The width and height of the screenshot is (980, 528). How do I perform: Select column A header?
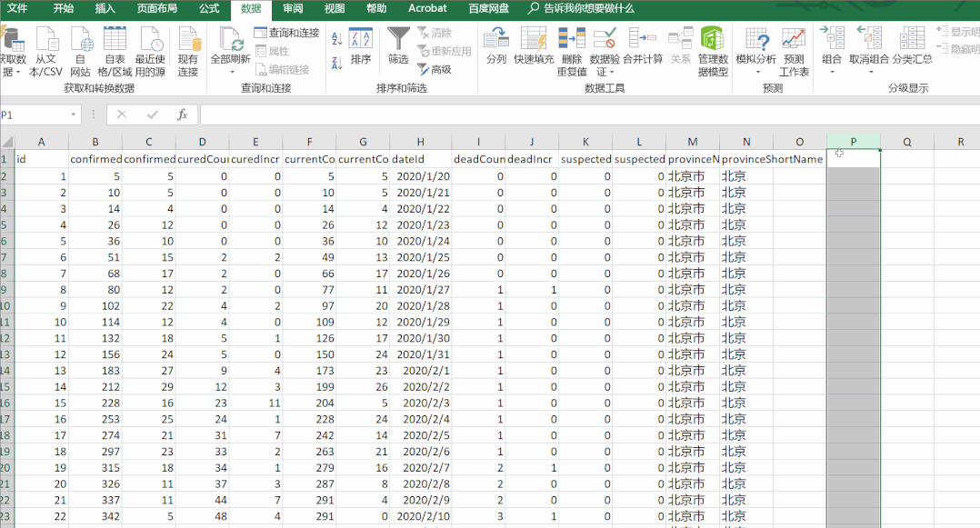pyautogui.click(x=41, y=142)
